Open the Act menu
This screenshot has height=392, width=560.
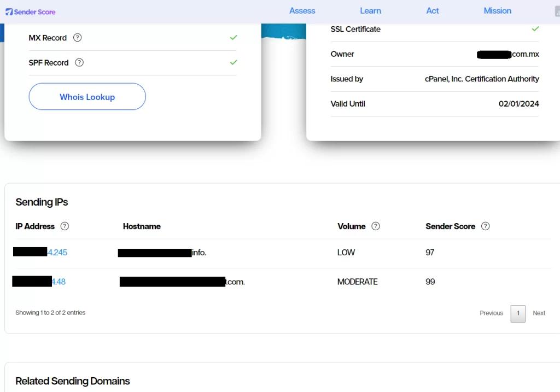point(433,11)
